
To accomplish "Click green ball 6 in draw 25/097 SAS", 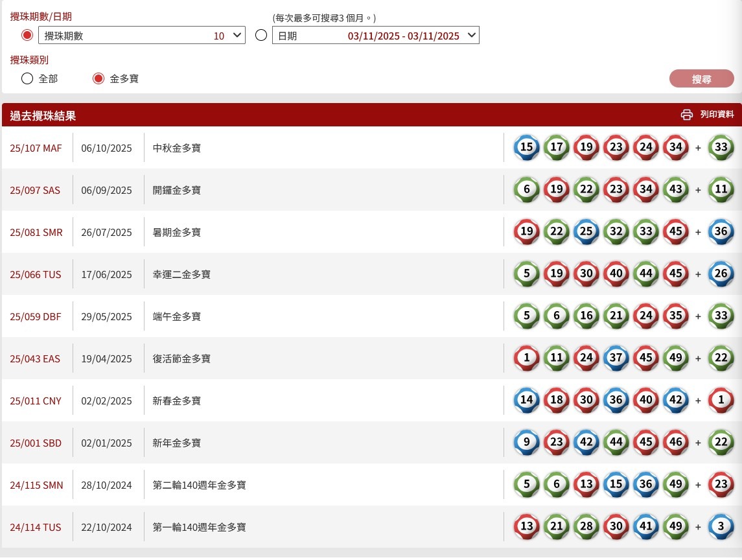I will (526, 190).
